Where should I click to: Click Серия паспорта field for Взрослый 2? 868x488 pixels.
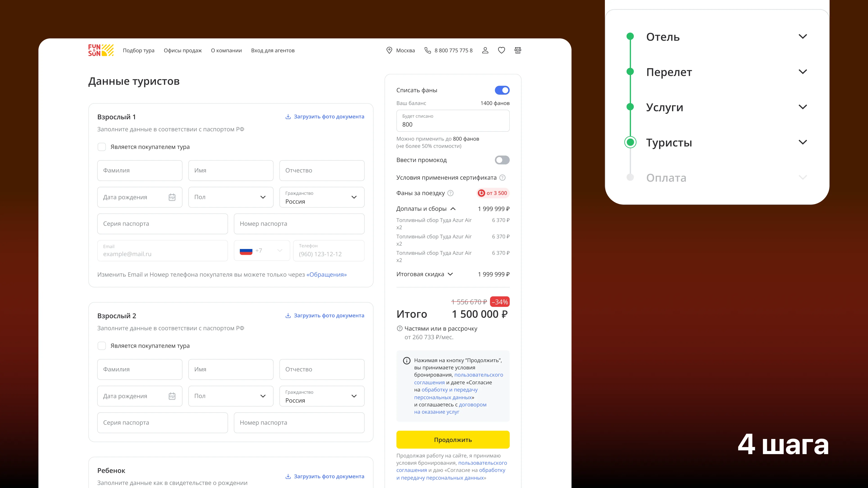click(163, 423)
